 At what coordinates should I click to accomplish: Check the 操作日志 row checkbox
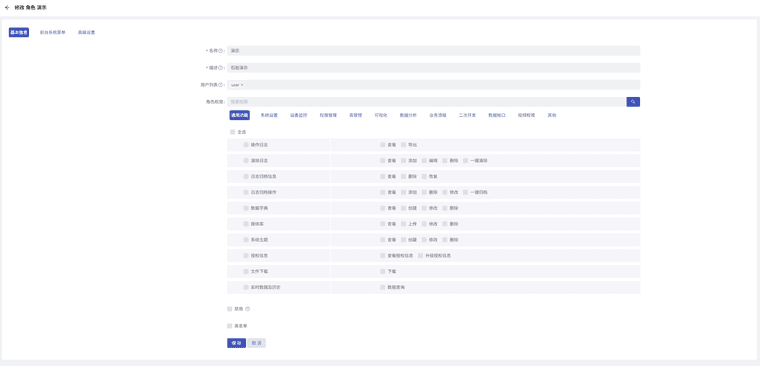[246, 145]
